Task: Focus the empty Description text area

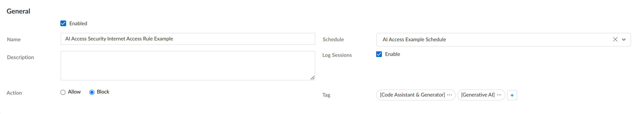Action: (187, 65)
